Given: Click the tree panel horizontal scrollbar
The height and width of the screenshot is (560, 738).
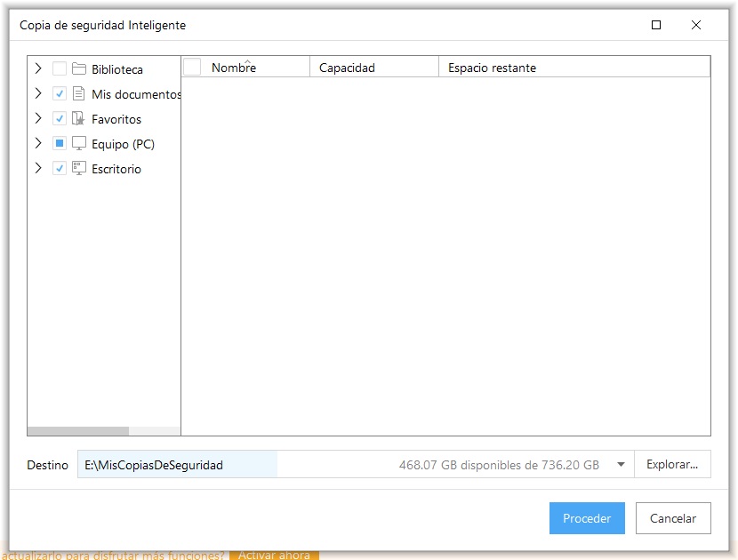Looking at the screenshot, I should pyautogui.click(x=78, y=431).
